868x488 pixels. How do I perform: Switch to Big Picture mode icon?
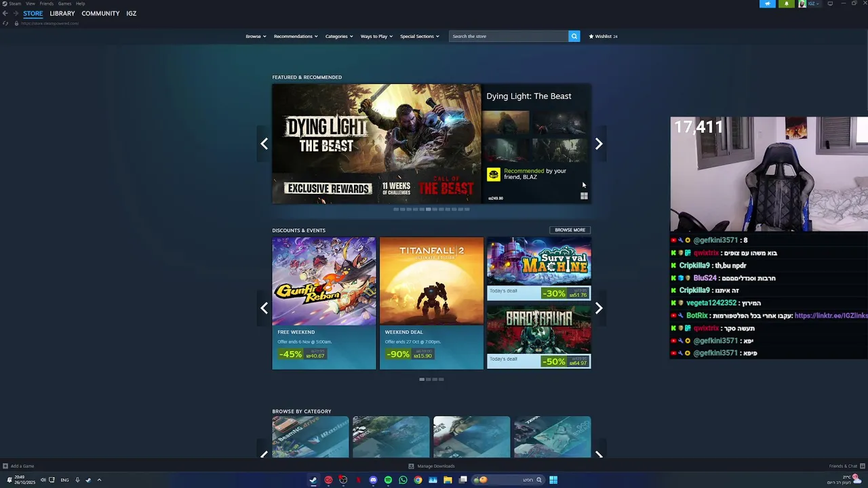click(830, 3)
